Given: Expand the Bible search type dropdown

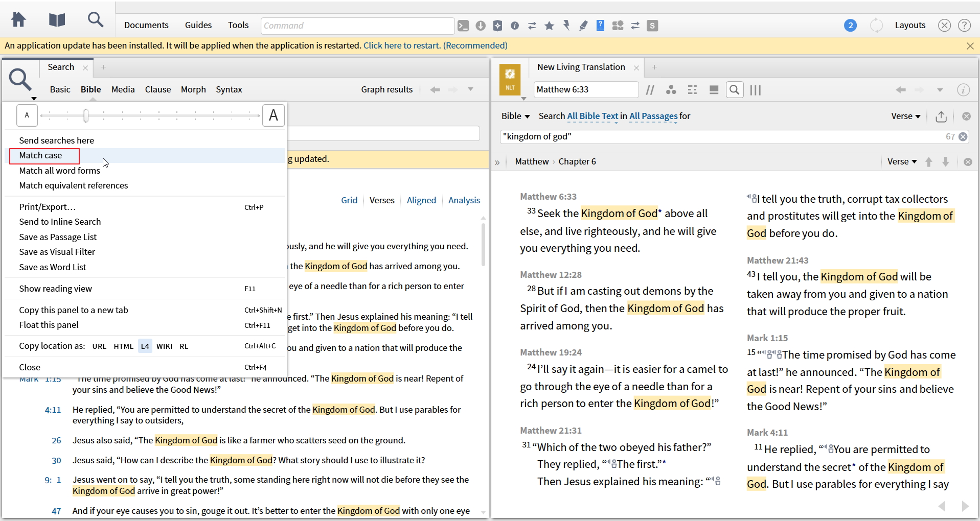Looking at the screenshot, I should 515,116.
